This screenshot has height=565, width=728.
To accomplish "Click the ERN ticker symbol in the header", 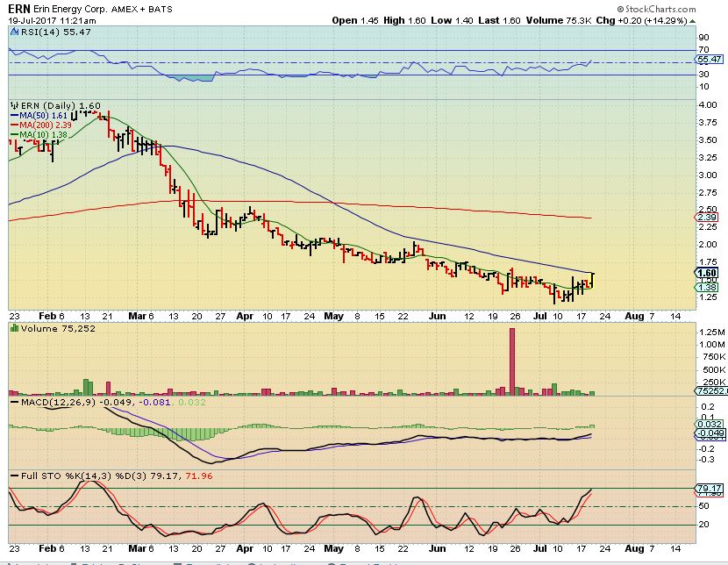I will [19, 9].
